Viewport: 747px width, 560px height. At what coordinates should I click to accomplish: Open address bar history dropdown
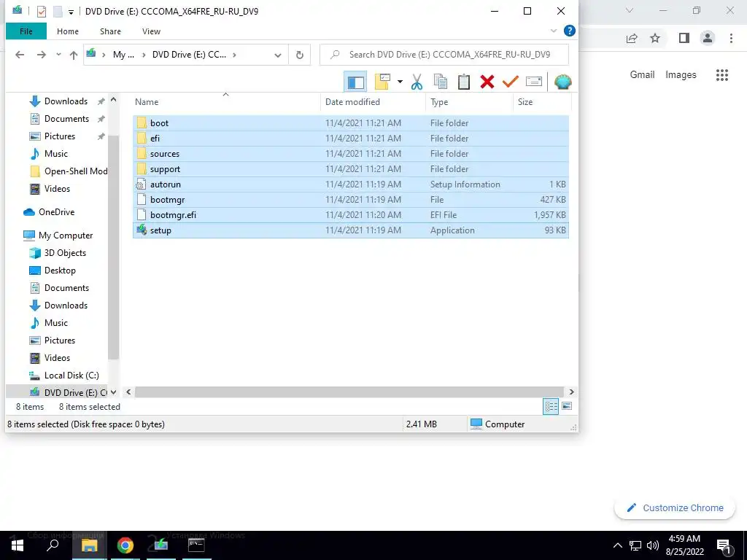click(278, 55)
